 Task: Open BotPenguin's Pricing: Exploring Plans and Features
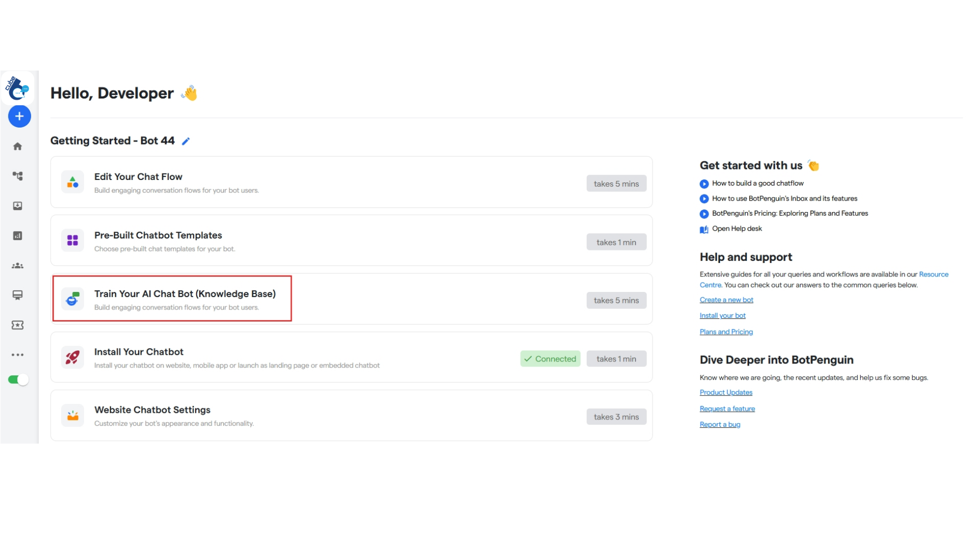[790, 213]
